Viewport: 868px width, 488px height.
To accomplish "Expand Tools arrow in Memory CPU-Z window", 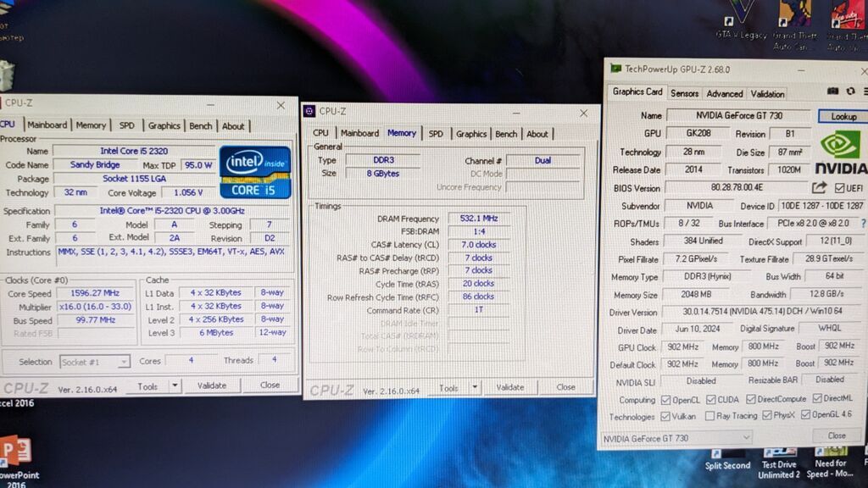I will click(475, 387).
